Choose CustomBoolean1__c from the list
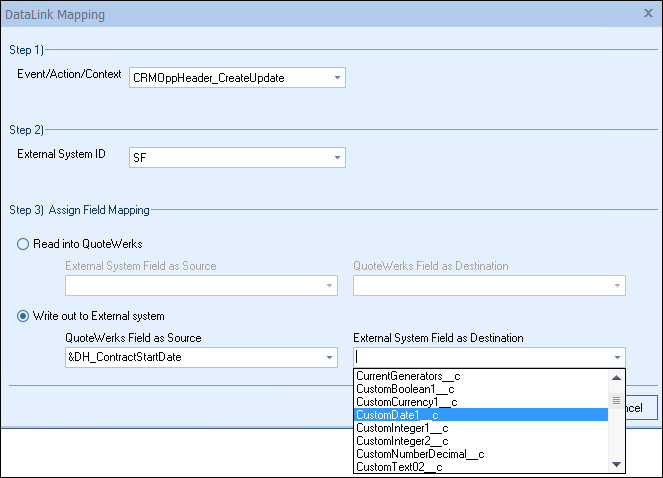This screenshot has height=478, width=663. click(x=406, y=389)
